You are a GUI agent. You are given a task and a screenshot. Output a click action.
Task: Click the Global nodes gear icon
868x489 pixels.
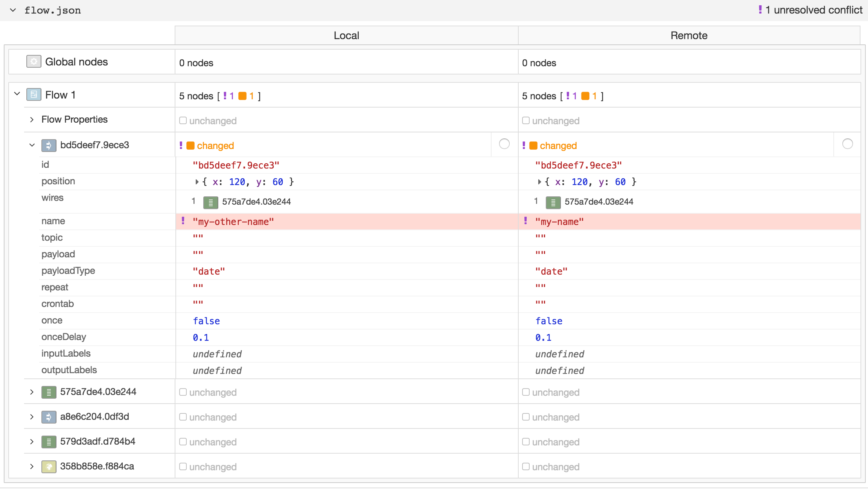[34, 61]
